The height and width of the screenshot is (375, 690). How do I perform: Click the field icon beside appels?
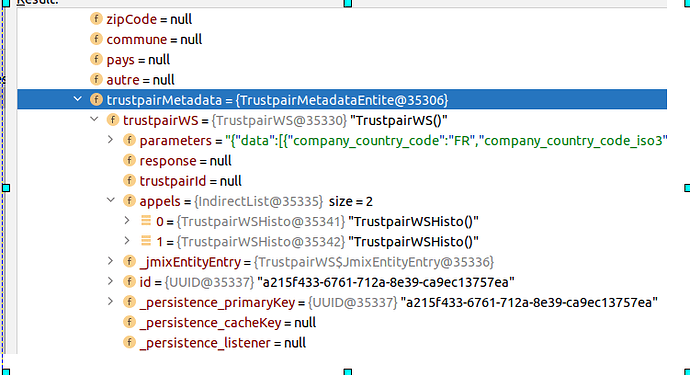tap(129, 201)
